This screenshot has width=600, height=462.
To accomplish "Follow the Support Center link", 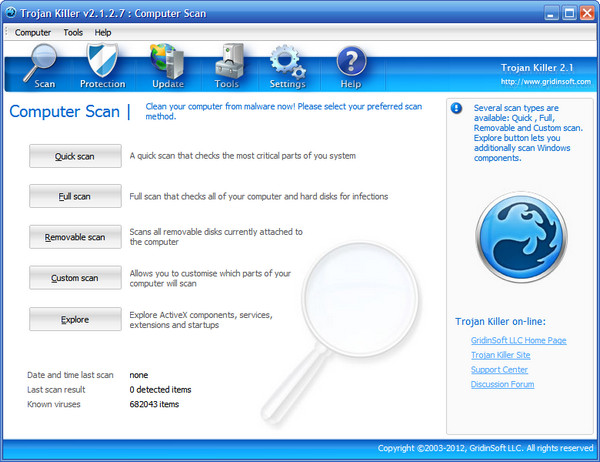I will [499, 370].
